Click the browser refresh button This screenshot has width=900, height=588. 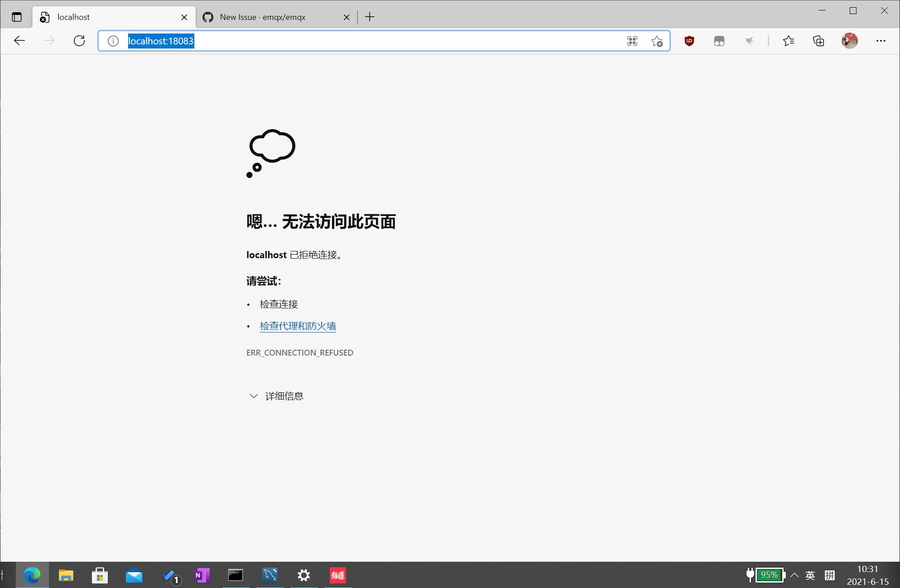(x=79, y=41)
